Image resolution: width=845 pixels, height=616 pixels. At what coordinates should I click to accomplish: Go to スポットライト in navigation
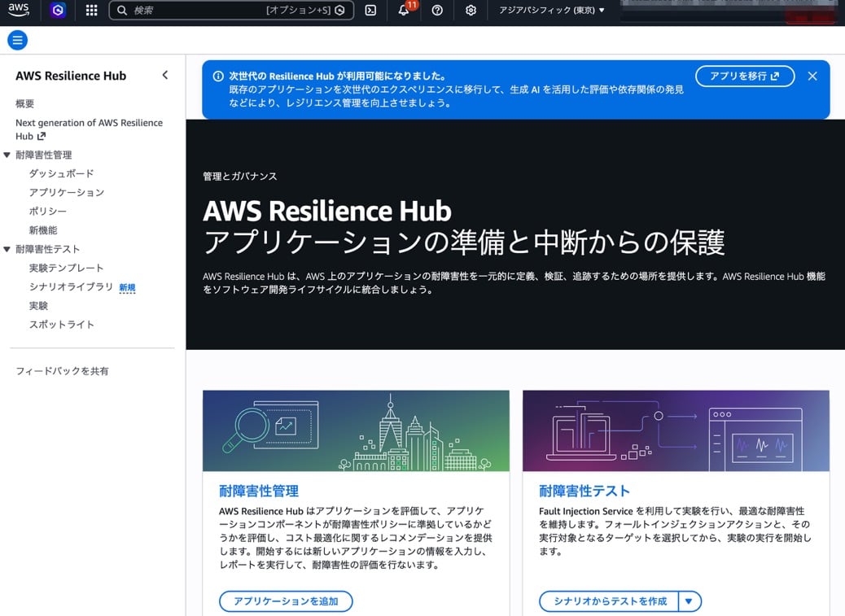click(61, 324)
